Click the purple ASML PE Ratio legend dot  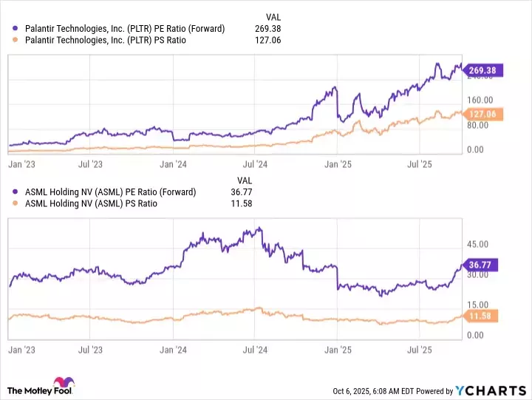pyautogui.click(x=16, y=192)
